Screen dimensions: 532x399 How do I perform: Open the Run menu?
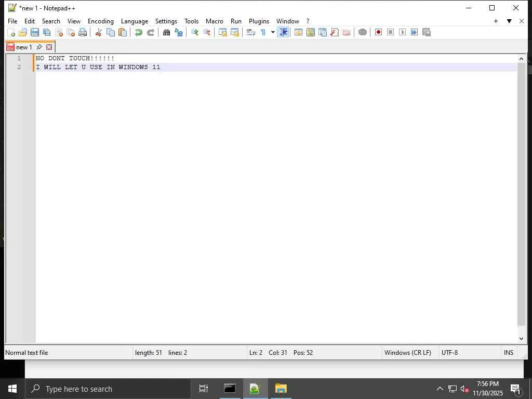click(x=236, y=21)
